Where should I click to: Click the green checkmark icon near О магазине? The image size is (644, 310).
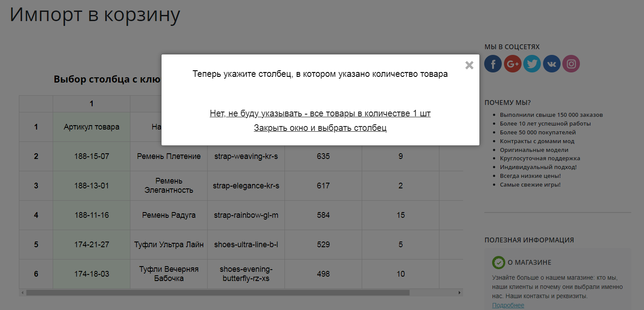(x=499, y=263)
